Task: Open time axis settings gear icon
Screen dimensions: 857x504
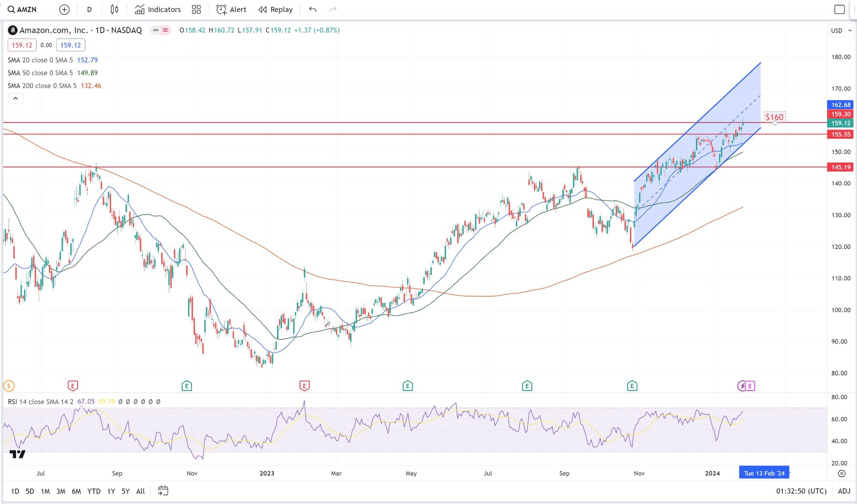Action: pyautogui.click(x=842, y=474)
